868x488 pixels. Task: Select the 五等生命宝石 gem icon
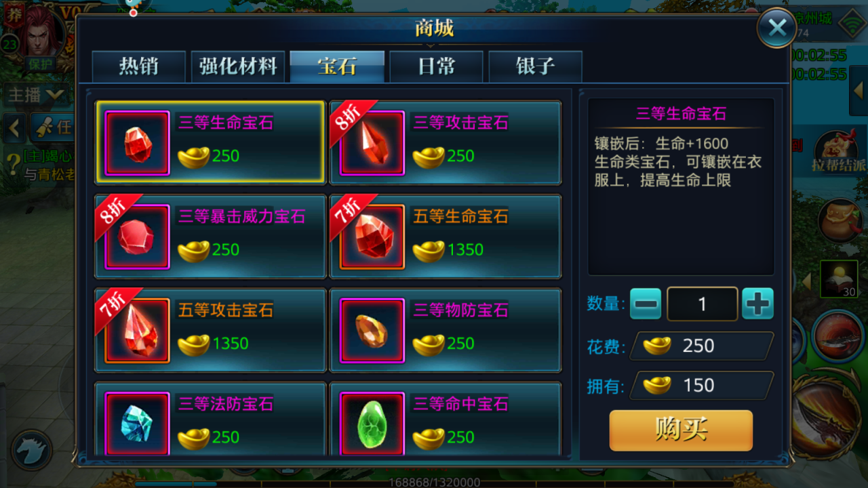372,237
